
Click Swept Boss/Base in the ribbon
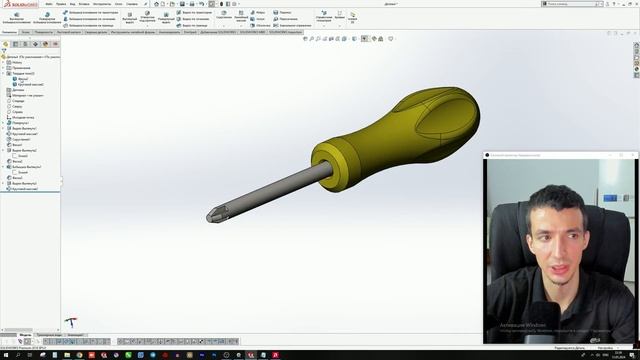(x=91, y=13)
